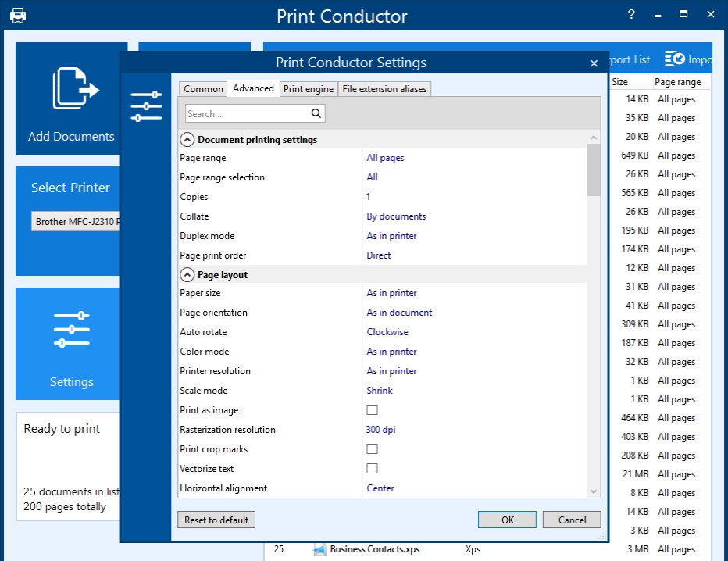Viewport: 728px width, 561px height.
Task: Click the printer icon in the title bar
Action: point(19,15)
